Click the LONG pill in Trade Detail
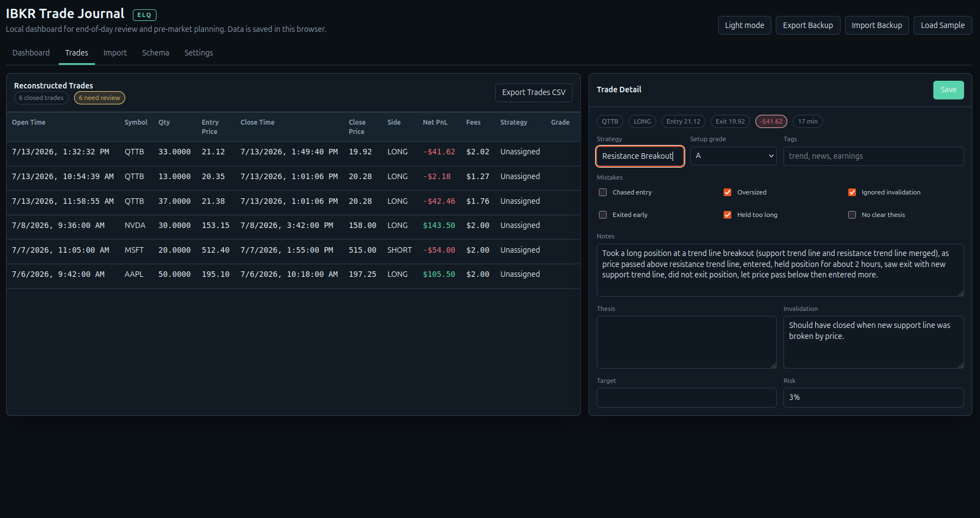 (642, 121)
